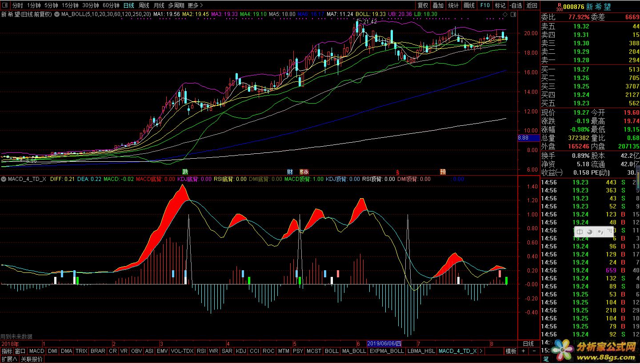
Task: Switch to 5分钟 period
Action: click(51, 5)
